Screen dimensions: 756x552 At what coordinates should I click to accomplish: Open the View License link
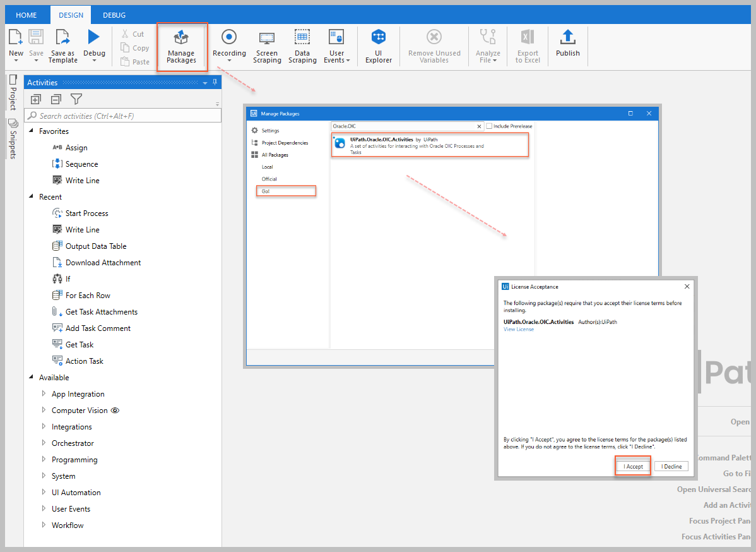(x=518, y=330)
